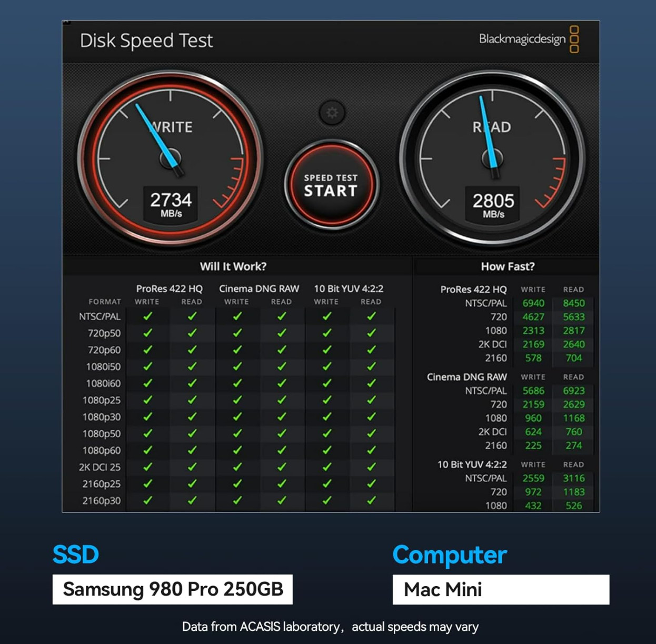Click the 1080p50 10 Bit YUV read checkmark
The height and width of the screenshot is (644, 656).
pos(372,433)
